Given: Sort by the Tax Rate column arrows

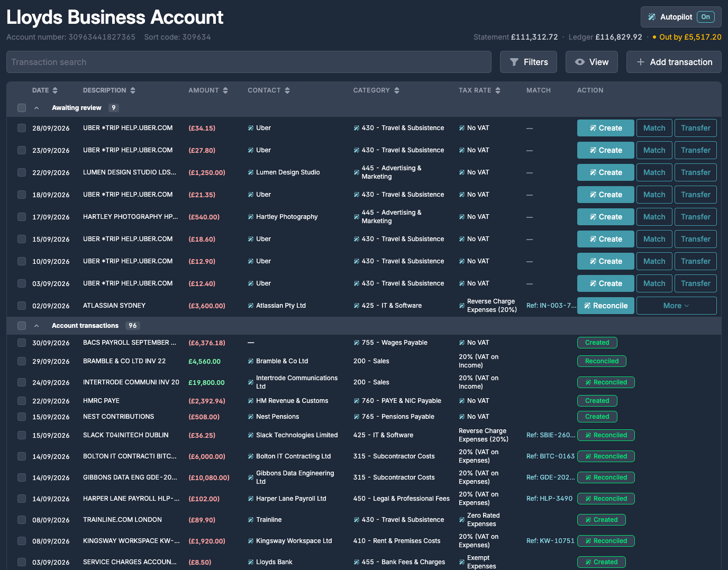Looking at the screenshot, I should point(498,90).
